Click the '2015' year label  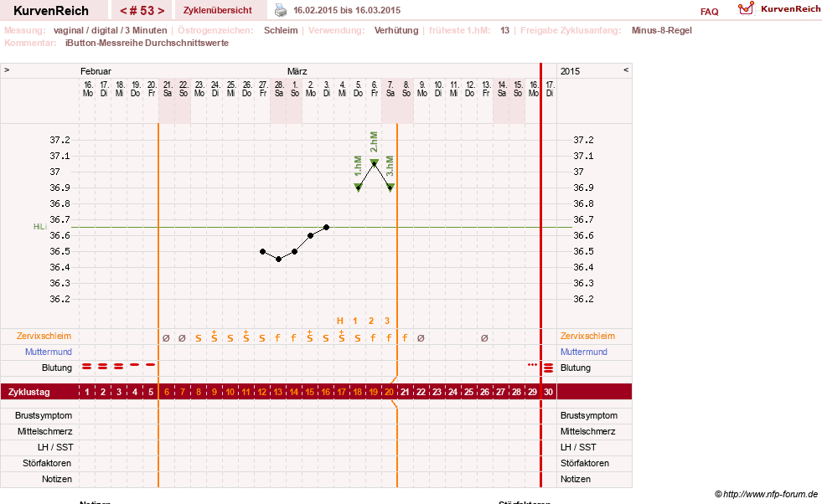click(570, 71)
